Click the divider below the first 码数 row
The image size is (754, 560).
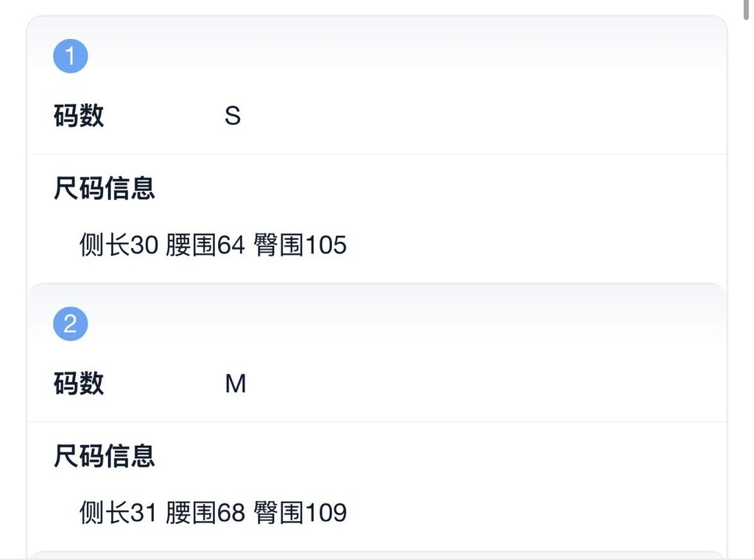(377, 152)
